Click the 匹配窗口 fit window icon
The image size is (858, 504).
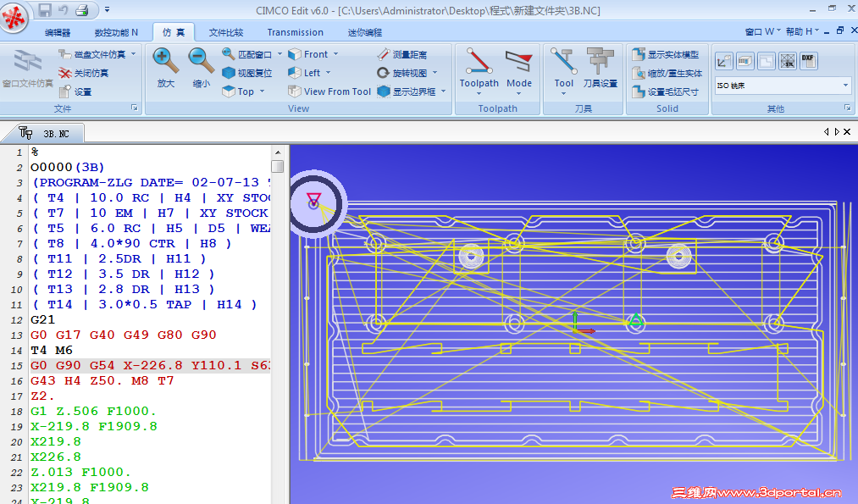click(x=228, y=53)
